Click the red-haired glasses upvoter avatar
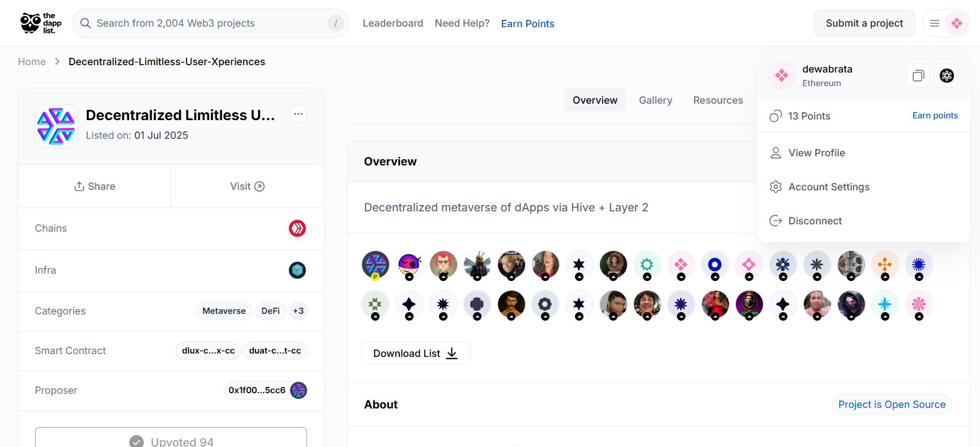Screen dimensions: 980x447 point(443,265)
